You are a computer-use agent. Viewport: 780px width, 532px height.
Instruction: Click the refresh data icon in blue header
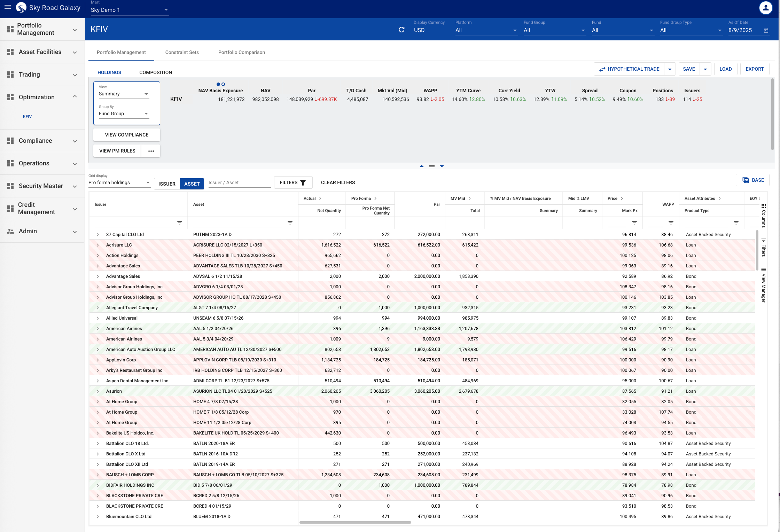point(401,30)
